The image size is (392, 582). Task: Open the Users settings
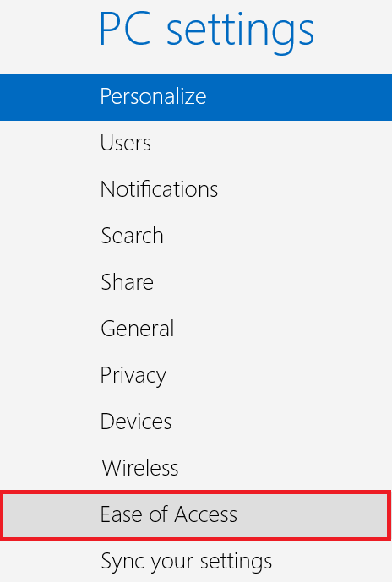tap(196, 143)
